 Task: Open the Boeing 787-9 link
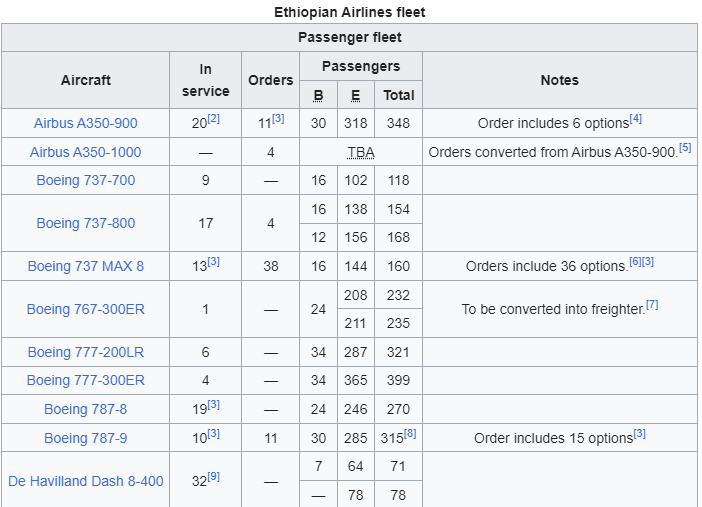tap(86, 438)
